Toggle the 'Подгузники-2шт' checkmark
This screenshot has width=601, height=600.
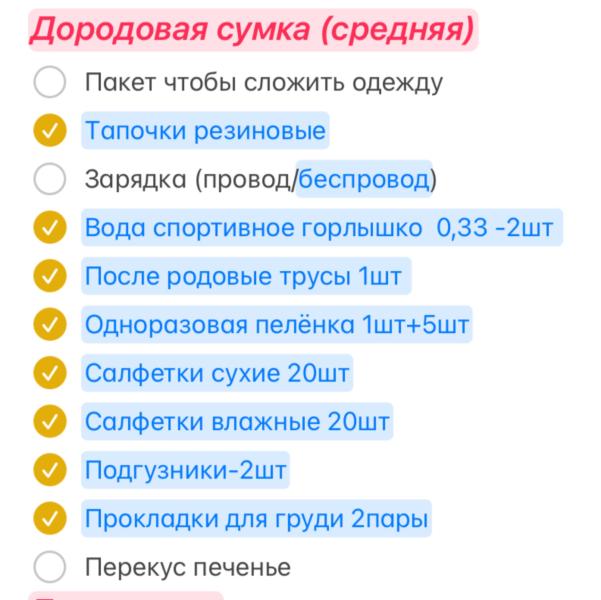point(50,470)
